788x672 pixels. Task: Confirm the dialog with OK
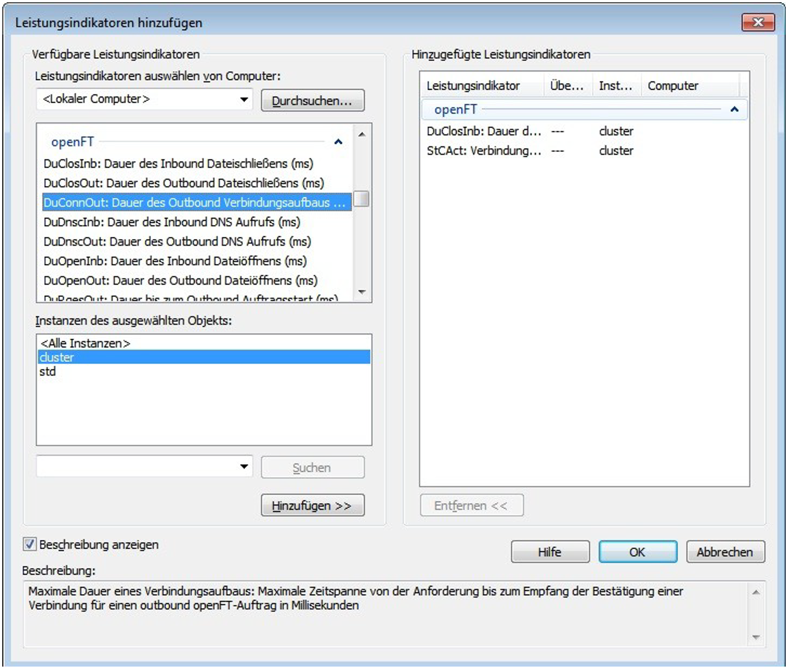(637, 552)
